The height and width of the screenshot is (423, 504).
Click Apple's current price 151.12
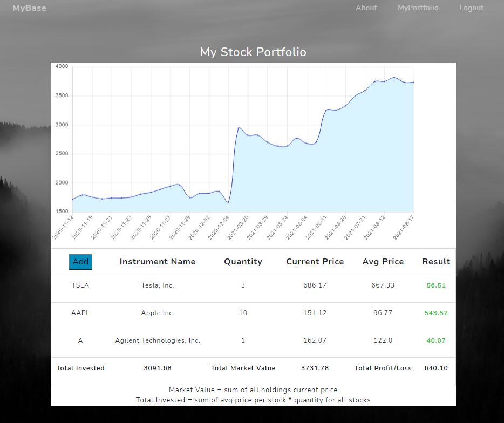point(315,313)
